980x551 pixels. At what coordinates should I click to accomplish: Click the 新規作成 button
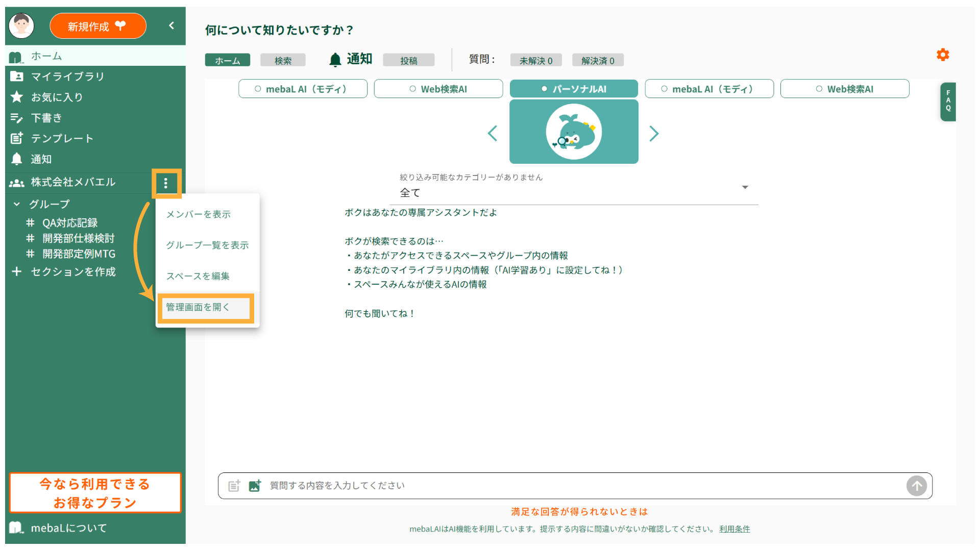click(x=97, y=26)
